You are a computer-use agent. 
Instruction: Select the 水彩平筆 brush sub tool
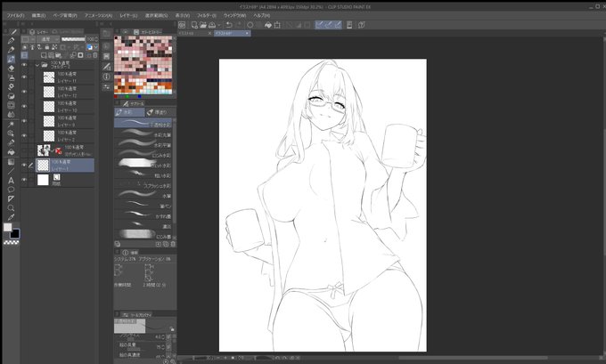point(143,145)
